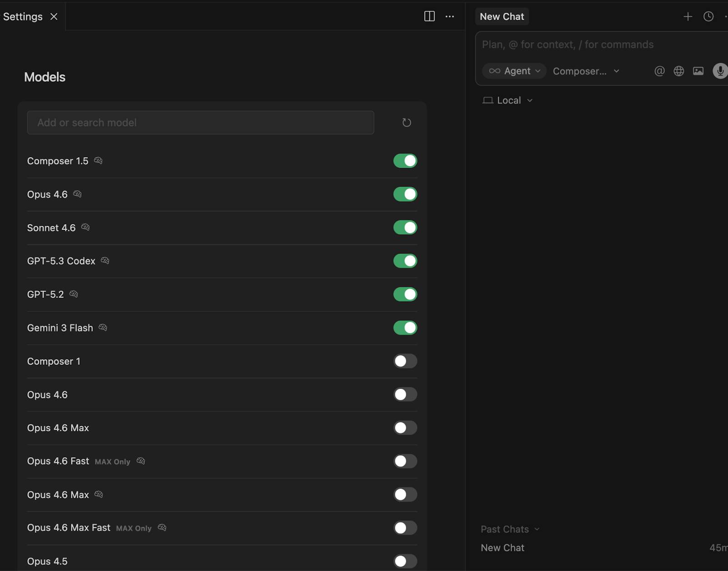Refresh the model list
728x571 pixels.
[406, 122]
